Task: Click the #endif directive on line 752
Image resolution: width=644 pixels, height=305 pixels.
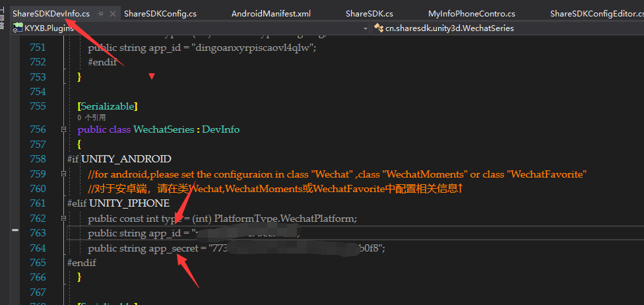Action: (103, 62)
